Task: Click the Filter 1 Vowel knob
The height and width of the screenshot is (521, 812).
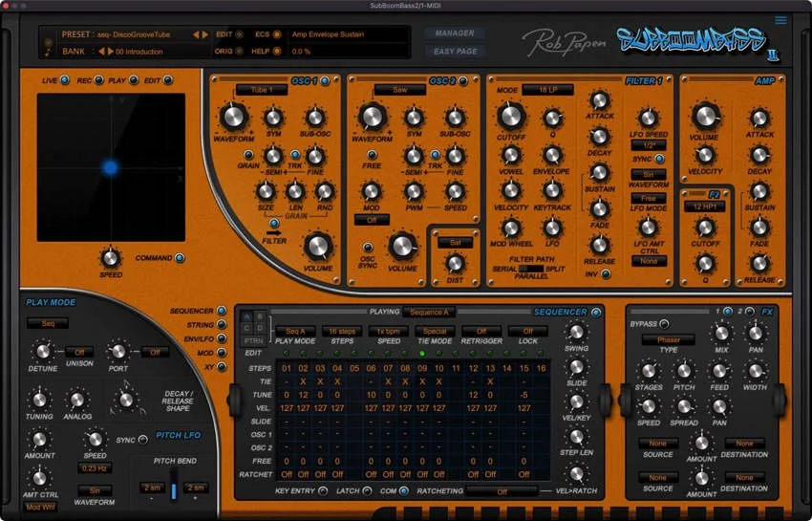Action: [511, 155]
